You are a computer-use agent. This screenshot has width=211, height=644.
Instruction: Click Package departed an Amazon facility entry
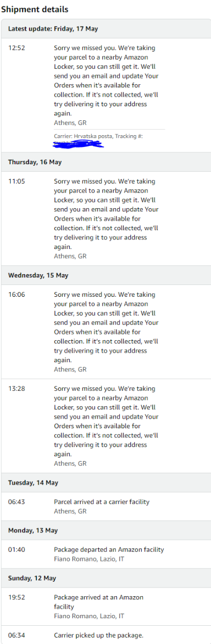[x=109, y=550]
